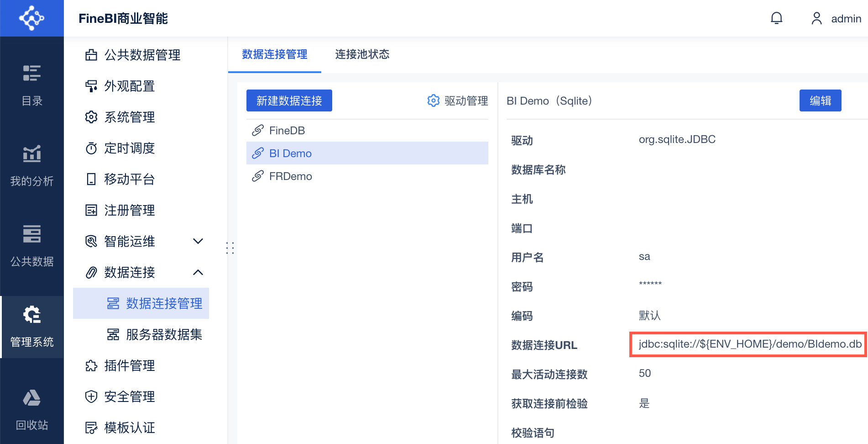Click the 注册管理 icon
868x444 pixels.
(x=91, y=210)
